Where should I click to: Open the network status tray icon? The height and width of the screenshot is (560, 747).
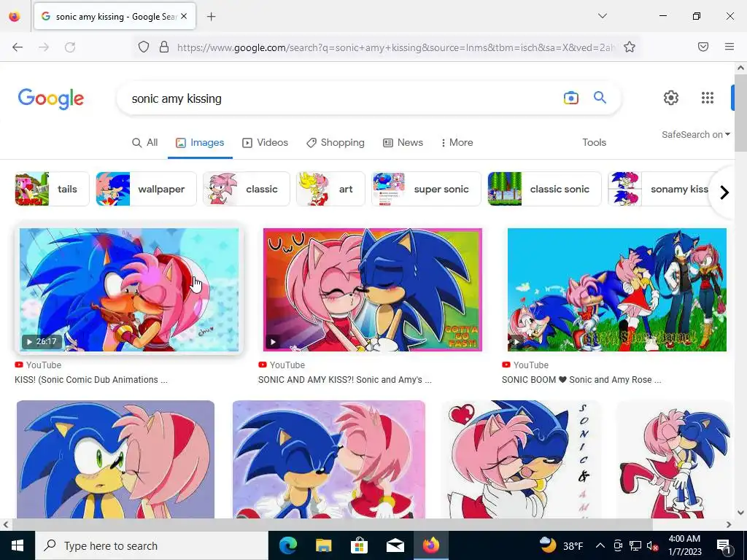[x=635, y=545]
